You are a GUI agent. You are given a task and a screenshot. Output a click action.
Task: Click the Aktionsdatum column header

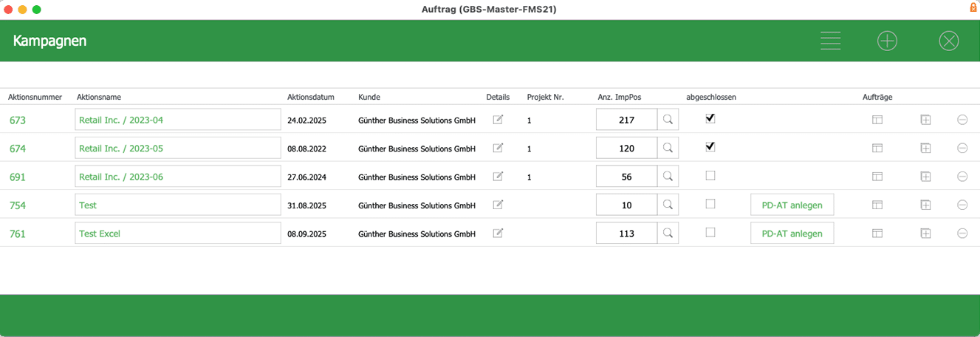(x=310, y=97)
